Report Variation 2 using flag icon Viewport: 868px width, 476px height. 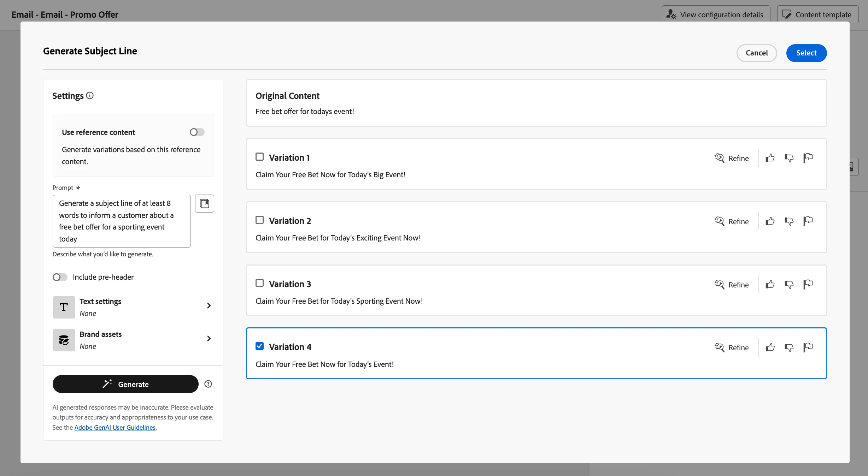[x=808, y=221]
